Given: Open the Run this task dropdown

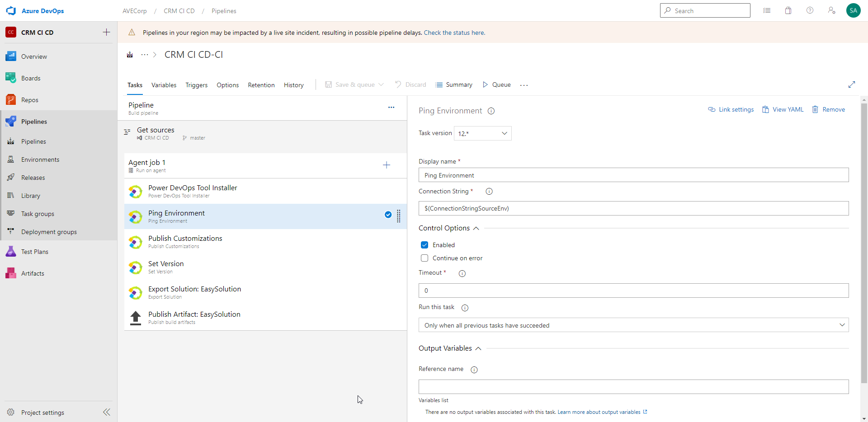Looking at the screenshot, I should pyautogui.click(x=633, y=325).
